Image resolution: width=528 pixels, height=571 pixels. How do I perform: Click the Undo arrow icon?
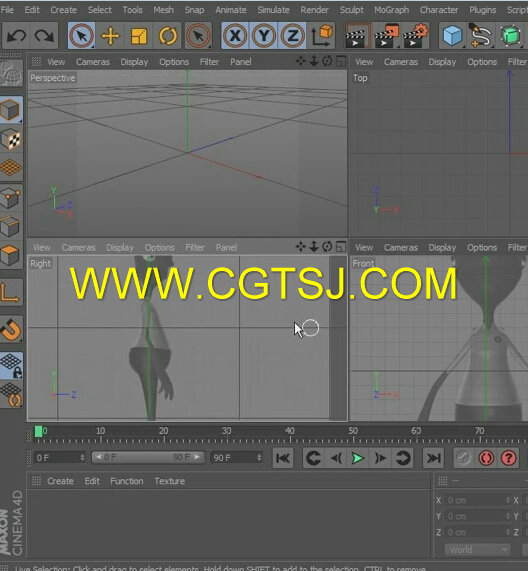(x=16, y=36)
